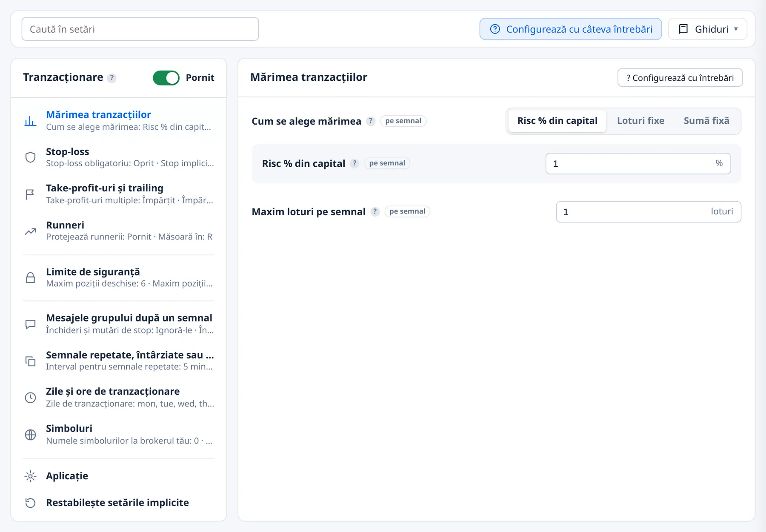Open Take-profit-uri și trailing section
The height and width of the screenshot is (532, 766).
point(119,194)
